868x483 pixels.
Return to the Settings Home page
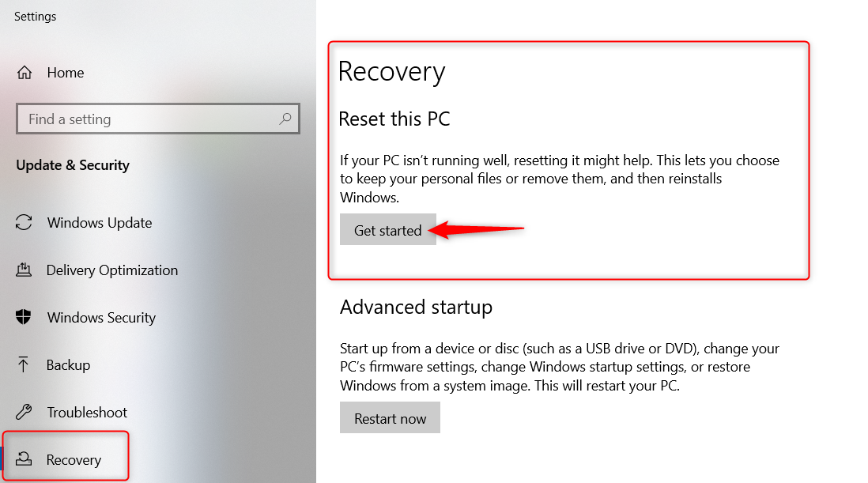point(65,72)
